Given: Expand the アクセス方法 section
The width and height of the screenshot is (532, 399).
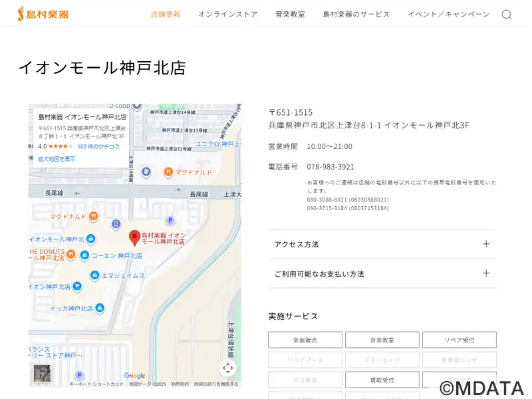Looking at the screenshot, I should click(x=382, y=244).
